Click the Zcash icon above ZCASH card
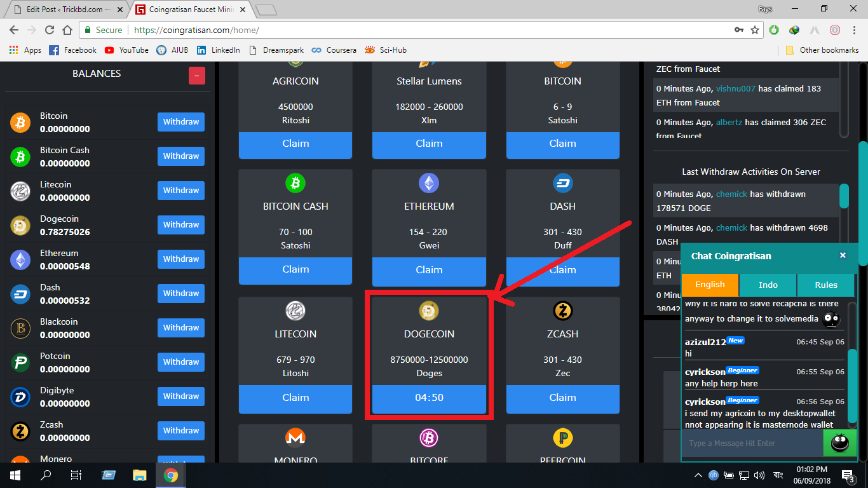Viewport: 868px width, 488px height. (562, 311)
